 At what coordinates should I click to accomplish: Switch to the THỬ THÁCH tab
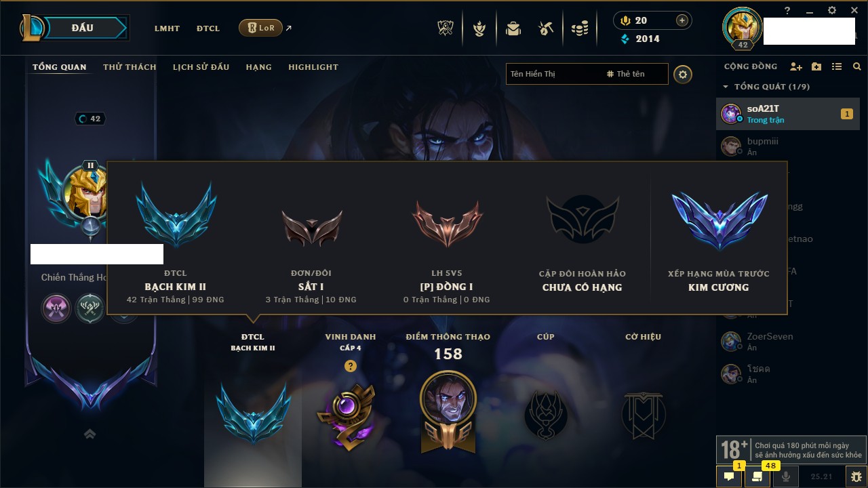[130, 67]
